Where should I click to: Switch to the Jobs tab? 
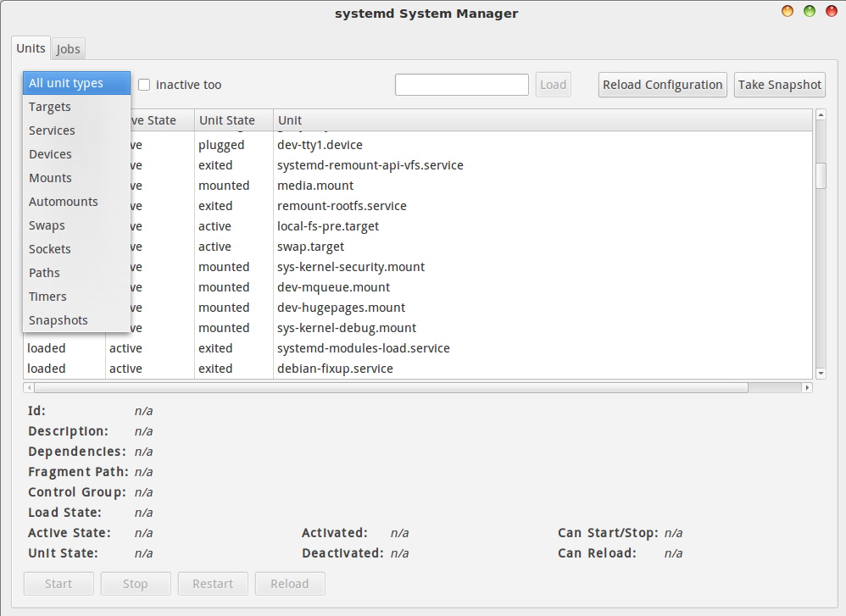point(68,49)
